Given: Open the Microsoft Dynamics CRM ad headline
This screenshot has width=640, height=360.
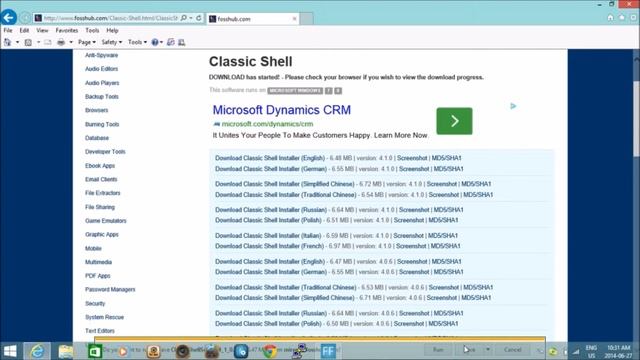Looking at the screenshot, I should (x=282, y=110).
